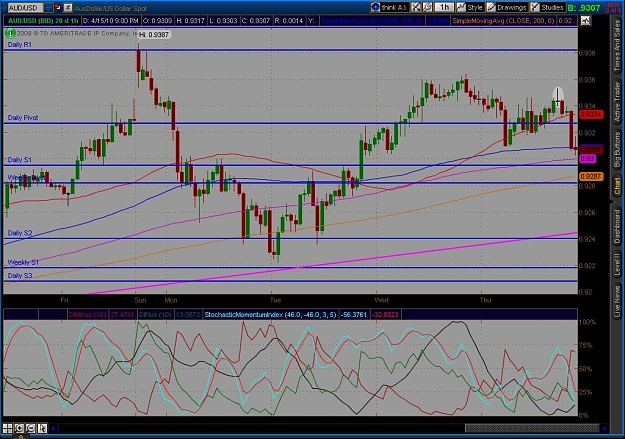Viewport: 625px width, 439px height.
Task: Open the Dashboard side tab
Action: (617, 226)
